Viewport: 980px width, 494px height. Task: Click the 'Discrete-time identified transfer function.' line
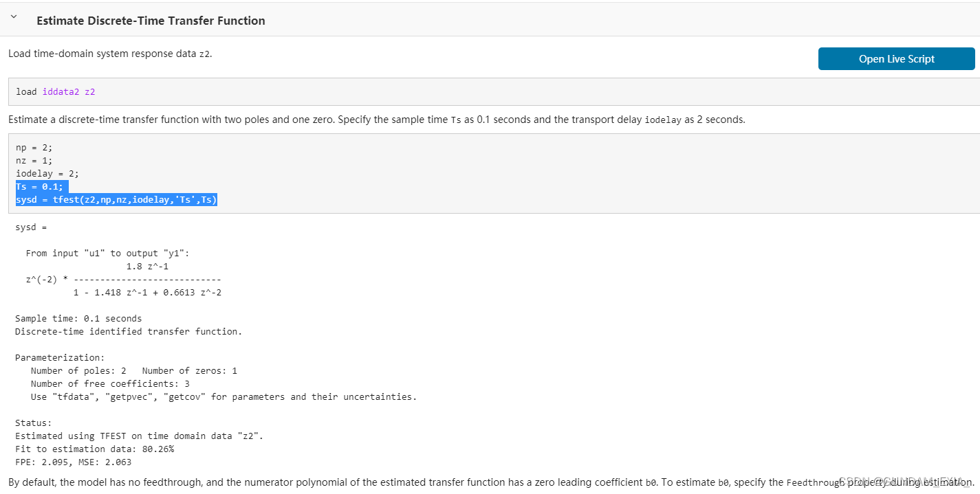[x=129, y=332]
